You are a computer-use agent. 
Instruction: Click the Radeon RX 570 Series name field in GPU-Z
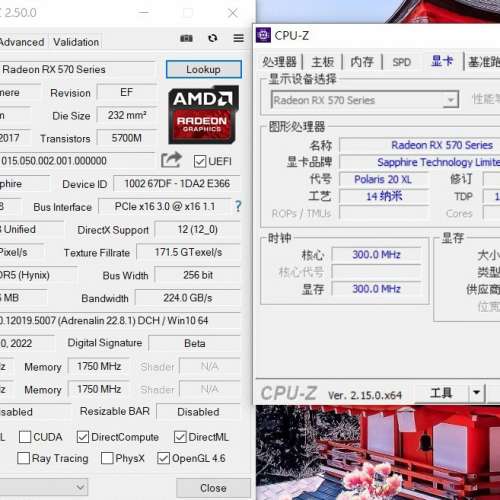77,70
